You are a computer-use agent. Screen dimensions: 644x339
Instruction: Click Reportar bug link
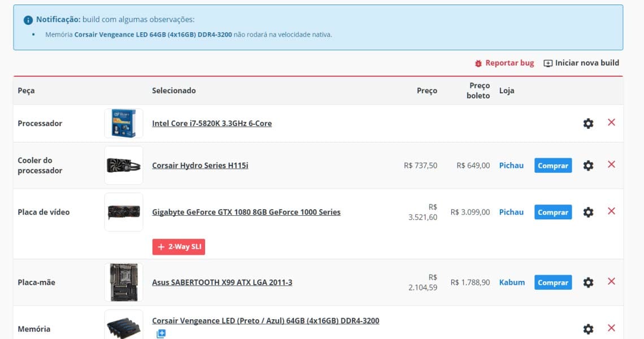point(504,63)
